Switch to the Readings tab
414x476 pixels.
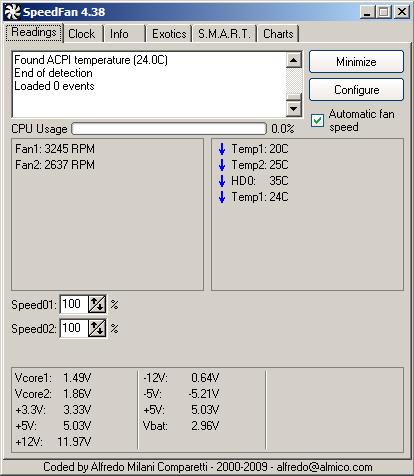[x=34, y=33]
